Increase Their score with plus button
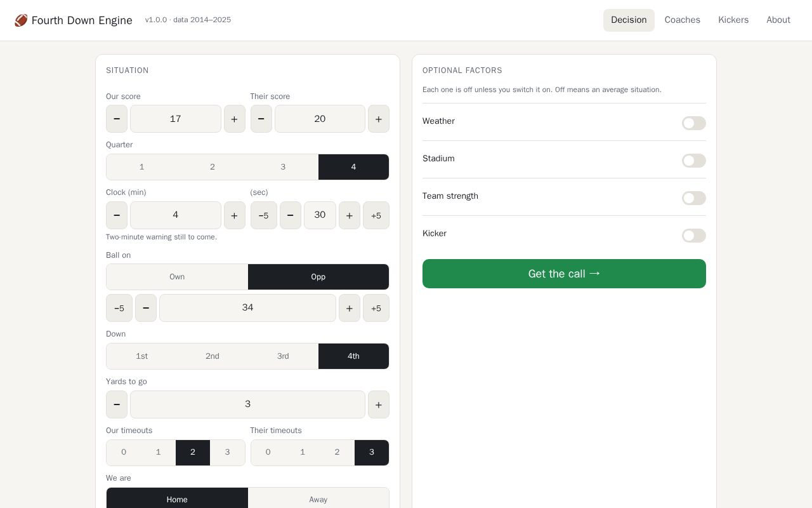The width and height of the screenshot is (812, 508). pos(379,119)
